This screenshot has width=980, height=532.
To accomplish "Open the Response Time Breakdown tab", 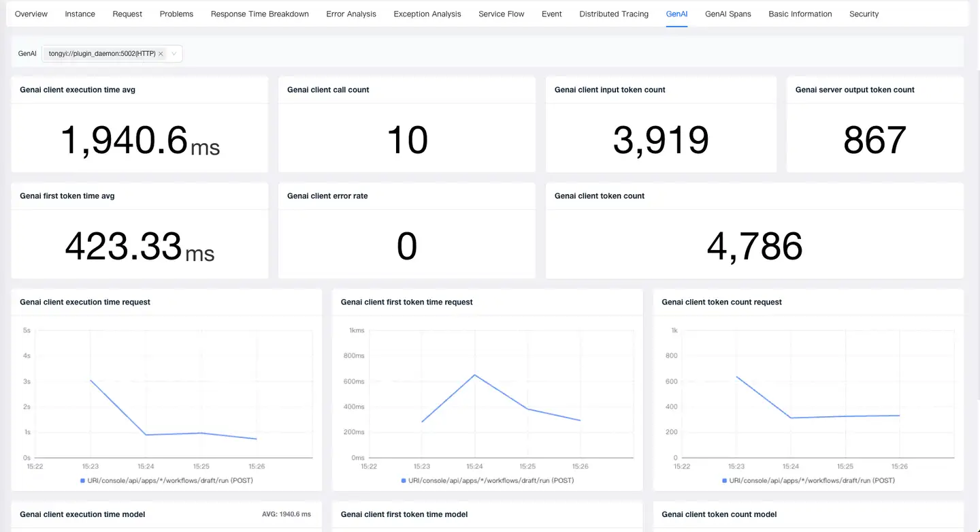I will [x=259, y=14].
